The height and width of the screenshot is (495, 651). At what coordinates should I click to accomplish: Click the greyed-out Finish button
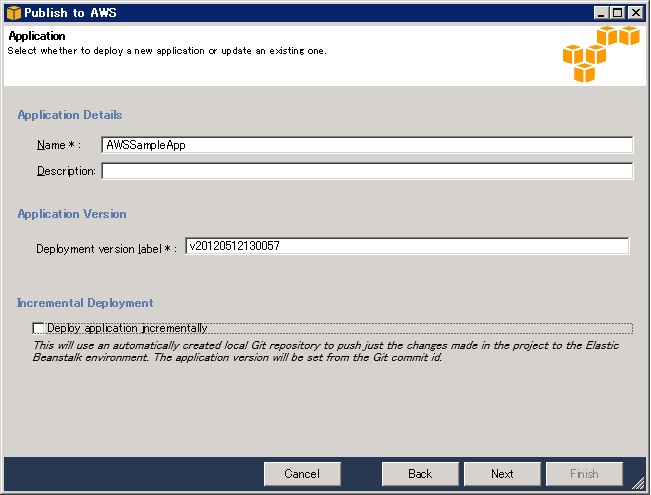point(584,474)
